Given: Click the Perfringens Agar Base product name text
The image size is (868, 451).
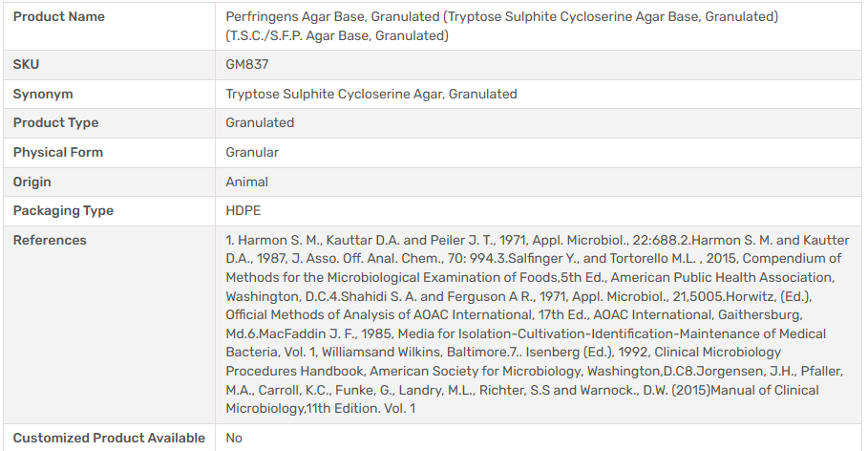Looking at the screenshot, I should pyautogui.click(x=501, y=17).
